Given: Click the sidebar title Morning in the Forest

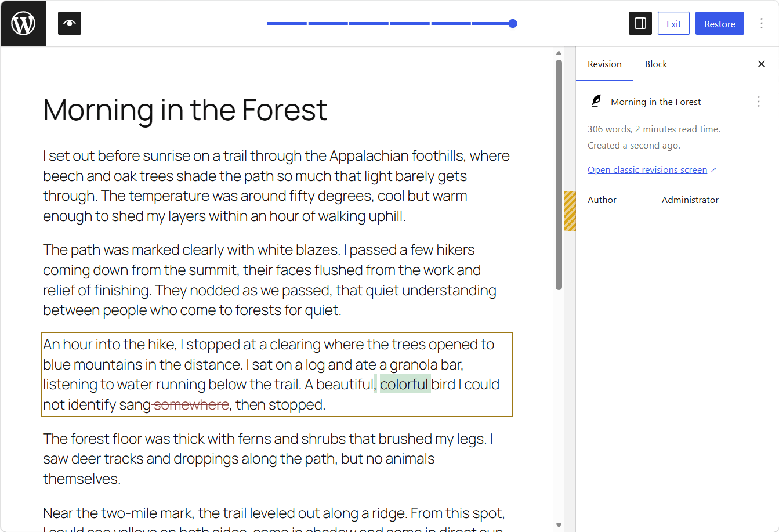Looking at the screenshot, I should (x=655, y=102).
